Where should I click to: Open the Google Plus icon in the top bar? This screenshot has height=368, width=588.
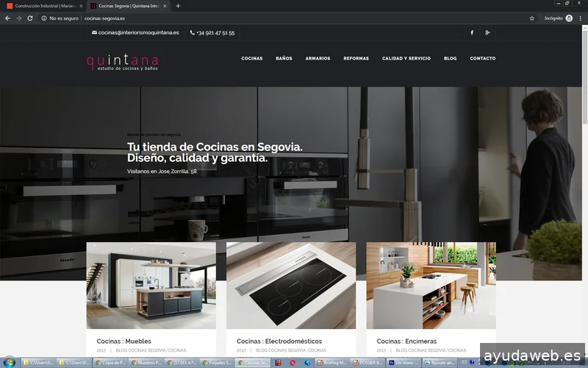click(487, 32)
